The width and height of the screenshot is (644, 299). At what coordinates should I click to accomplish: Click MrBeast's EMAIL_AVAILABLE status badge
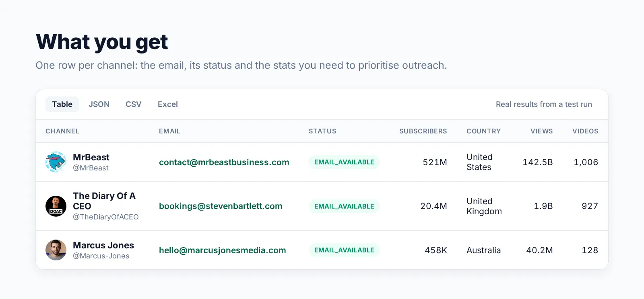344,162
